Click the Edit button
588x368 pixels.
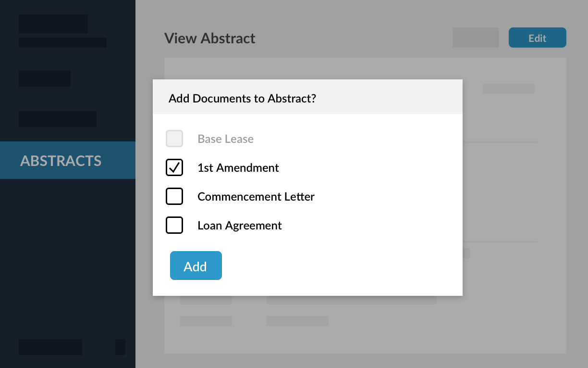[537, 38]
